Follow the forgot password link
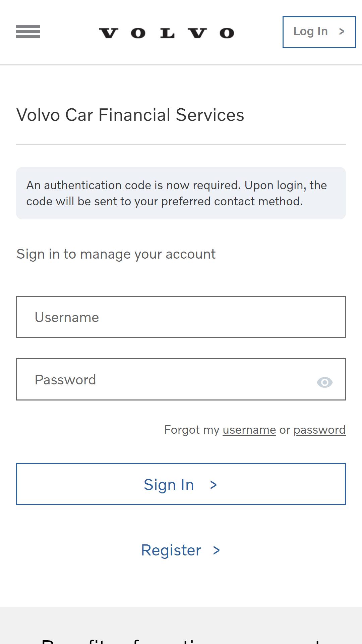The image size is (362, 644). coord(319,430)
